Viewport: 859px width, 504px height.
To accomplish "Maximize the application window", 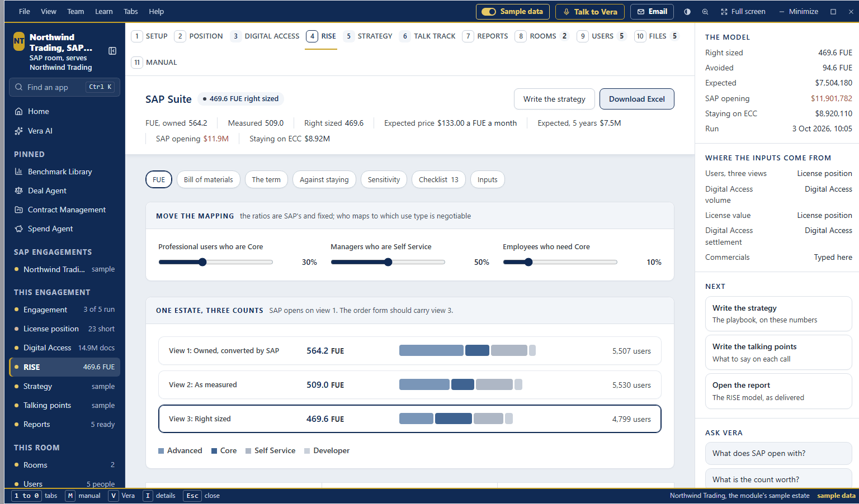I will pyautogui.click(x=833, y=12).
